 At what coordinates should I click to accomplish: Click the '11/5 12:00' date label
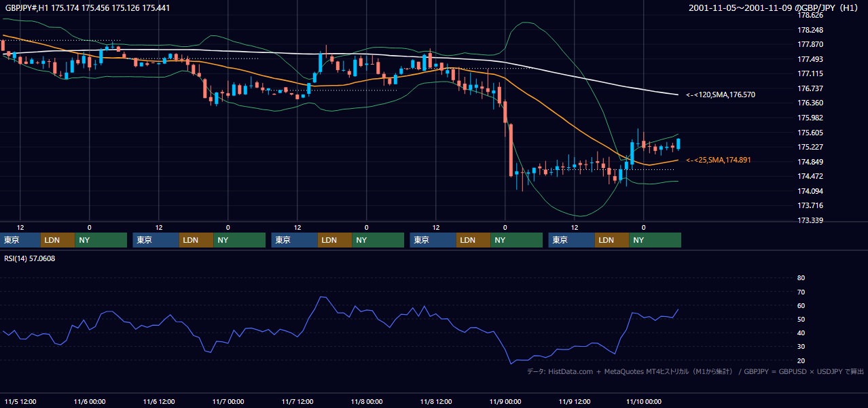tap(20, 401)
